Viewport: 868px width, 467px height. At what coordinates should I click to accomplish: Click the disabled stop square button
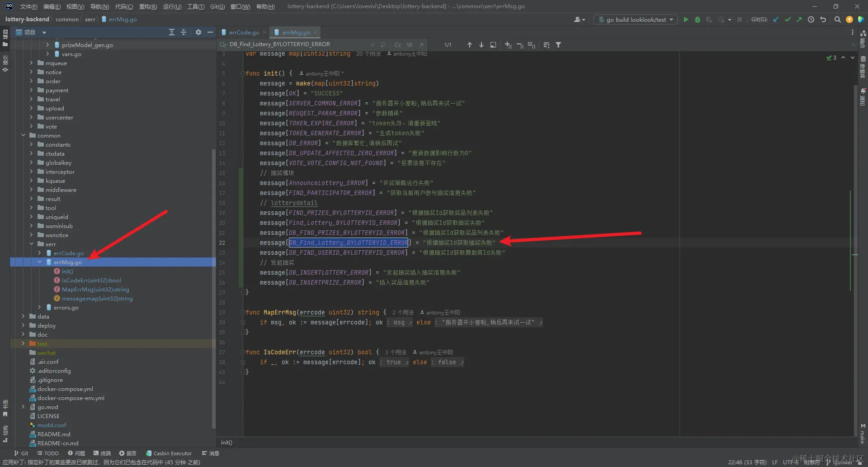tap(740, 19)
